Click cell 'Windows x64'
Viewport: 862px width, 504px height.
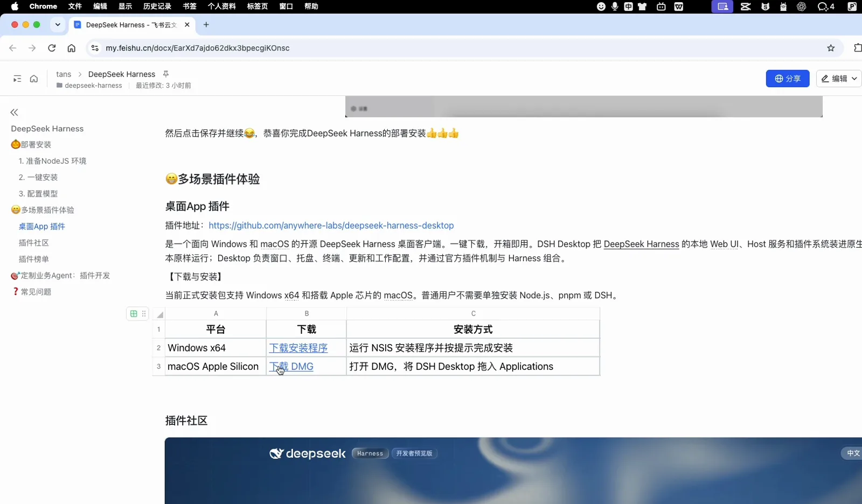tap(215, 348)
